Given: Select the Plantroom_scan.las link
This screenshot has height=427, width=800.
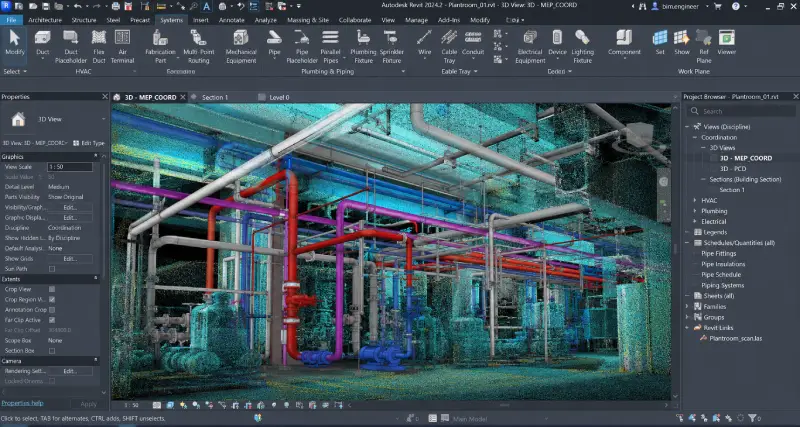Looking at the screenshot, I should 735,338.
